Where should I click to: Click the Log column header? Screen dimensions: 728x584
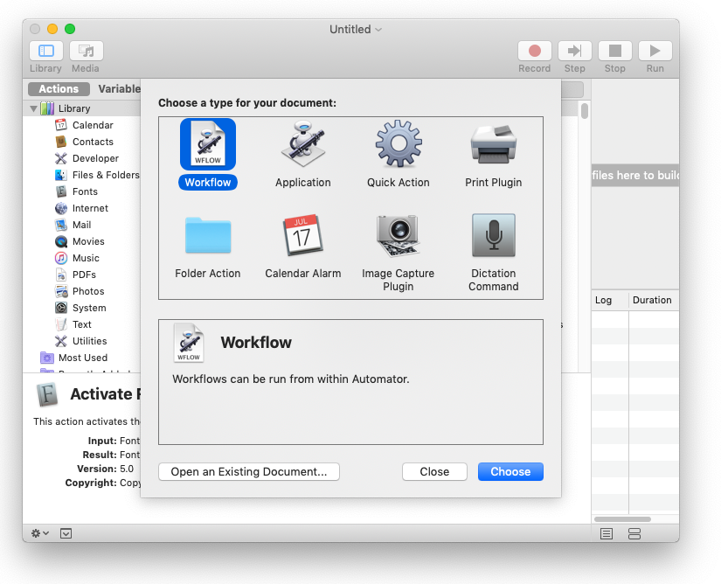pyautogui.click(x=610, y=300)
